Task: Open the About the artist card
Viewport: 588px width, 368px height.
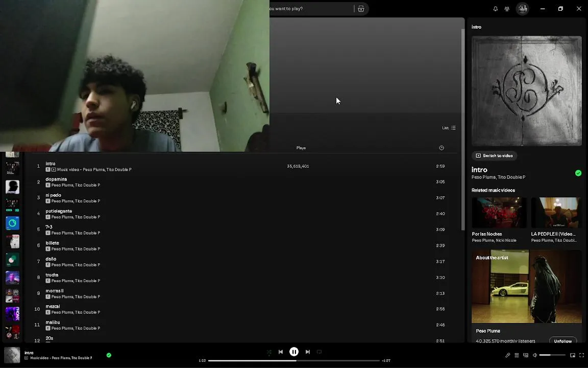Action: pyautogui.click(x=527, y=296)
